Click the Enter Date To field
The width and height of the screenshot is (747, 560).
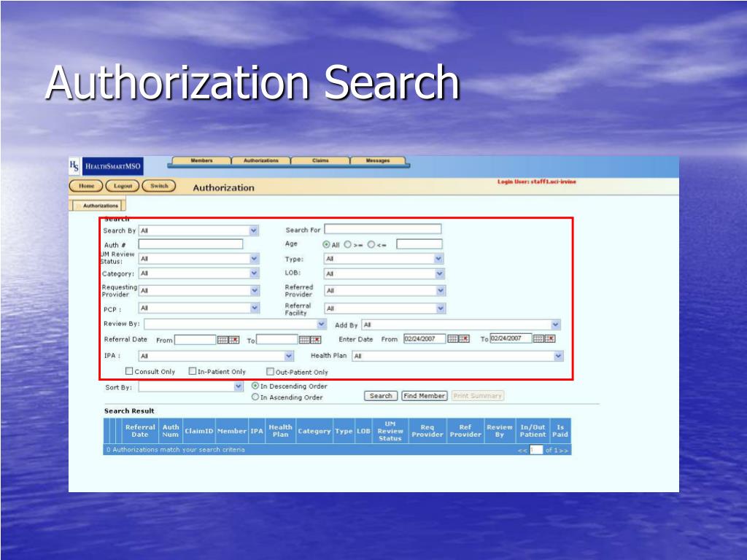coord(511,338)
